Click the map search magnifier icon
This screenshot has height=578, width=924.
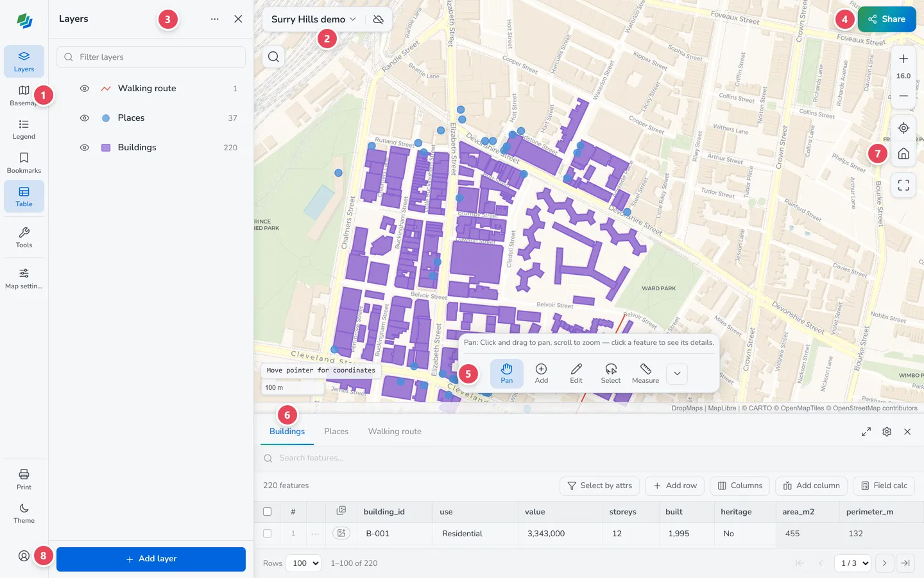273,57
